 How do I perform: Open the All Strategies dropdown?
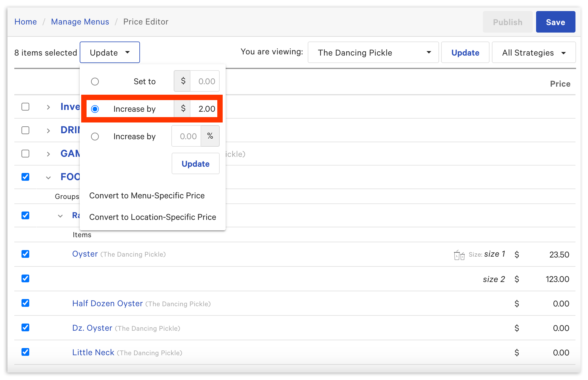click(x=533, y=53)
